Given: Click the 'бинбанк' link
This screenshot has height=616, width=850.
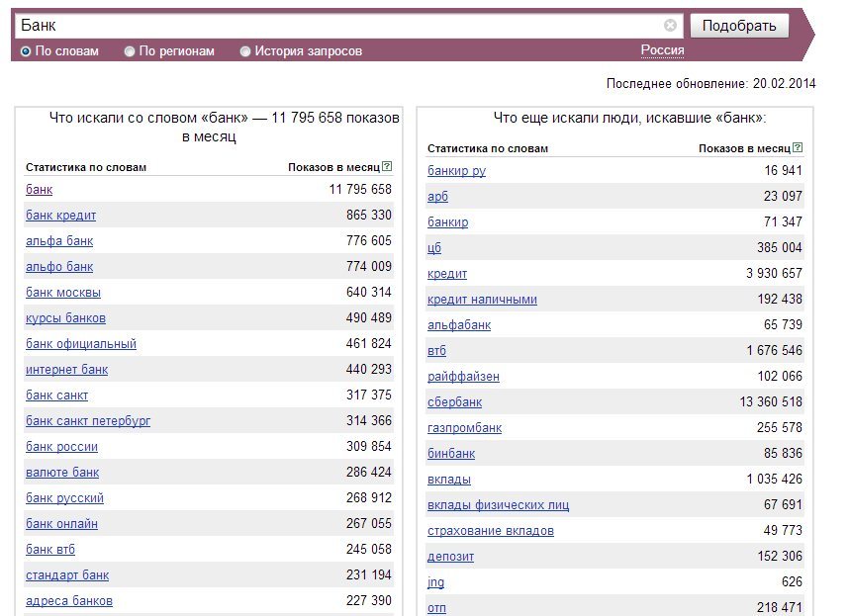Looking at the screenshot, I should (x=451, y=454).
